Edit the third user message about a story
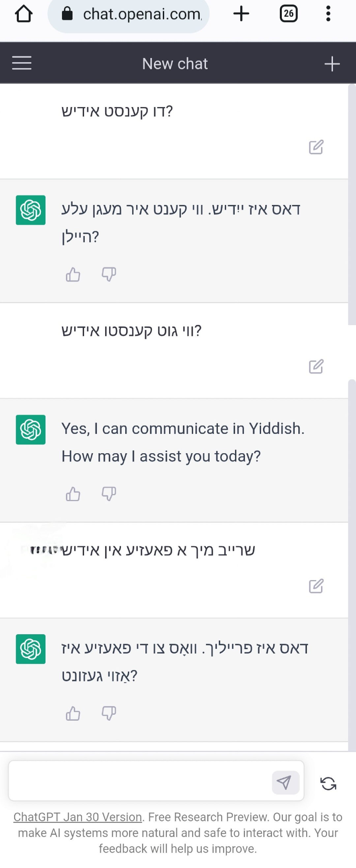The width and height of the screenshot is (356, 868). click(316, 586)
